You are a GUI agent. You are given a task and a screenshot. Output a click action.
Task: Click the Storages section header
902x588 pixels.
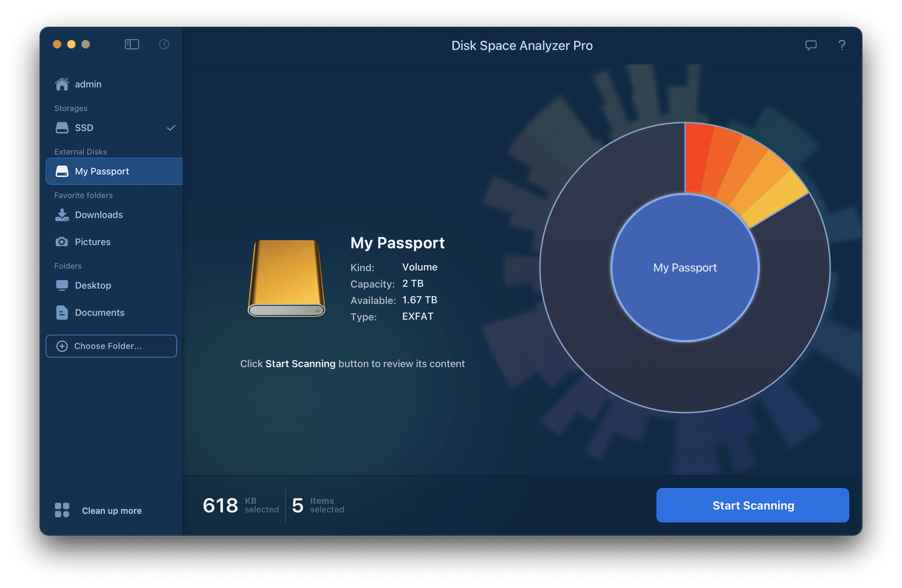(x=71, y=108)
